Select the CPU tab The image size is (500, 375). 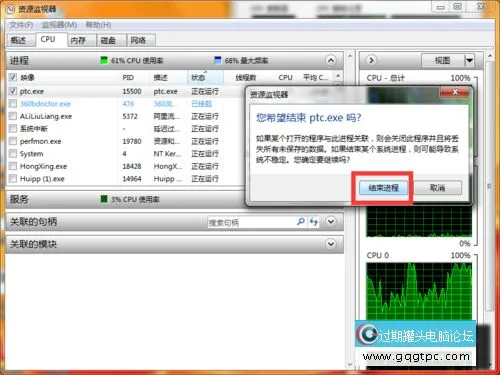[48, 39]
